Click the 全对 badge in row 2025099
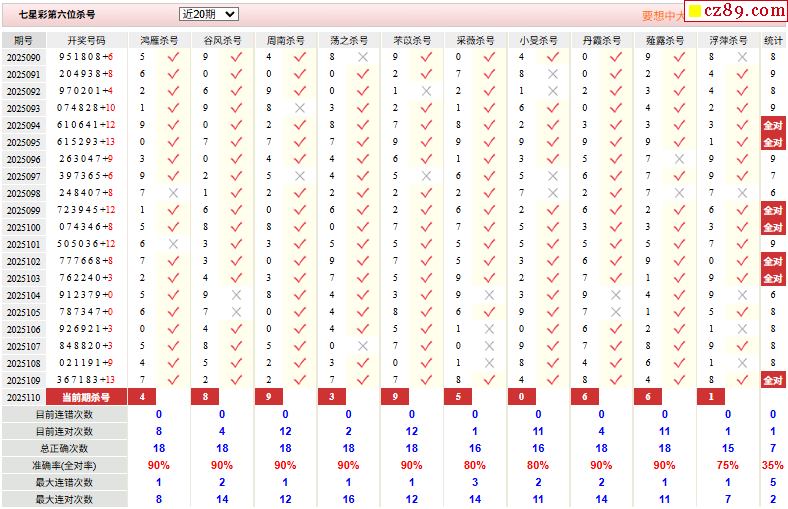Viewport: 788px width, 509px height. (x=773, y=210)
